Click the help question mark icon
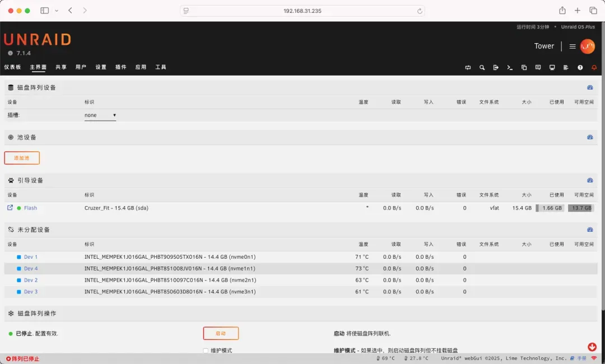Viewport: 605px width, 364px height. pos(580,68)
